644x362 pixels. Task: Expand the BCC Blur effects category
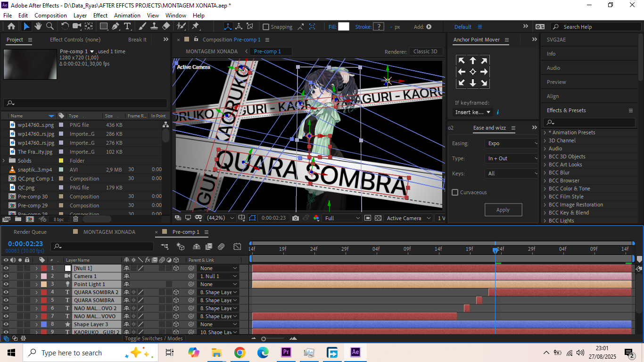coord(545,173)
